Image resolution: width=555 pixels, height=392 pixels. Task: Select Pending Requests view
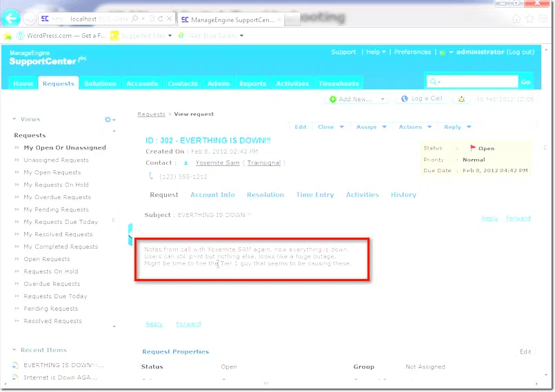click(50, 309)
